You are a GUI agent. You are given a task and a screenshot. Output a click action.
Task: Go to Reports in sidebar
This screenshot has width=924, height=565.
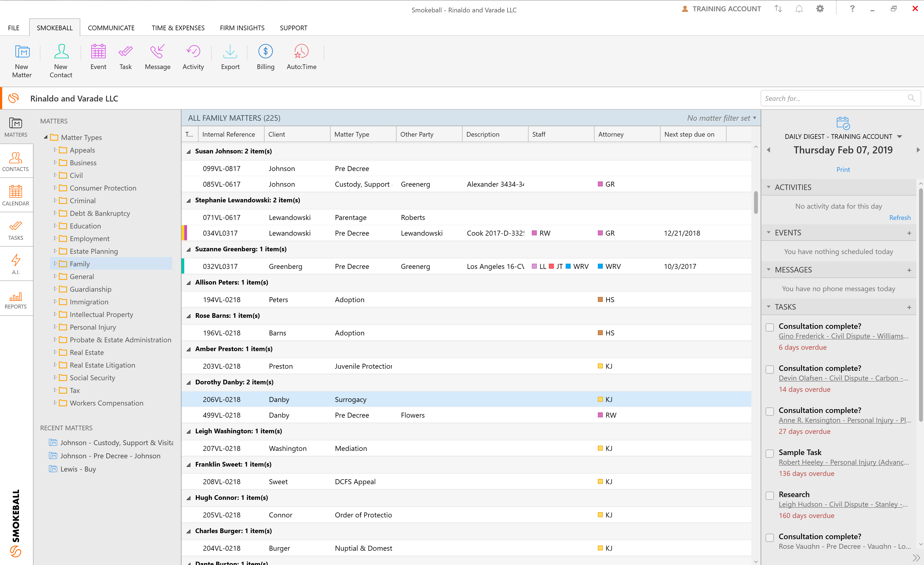point(16,300)
